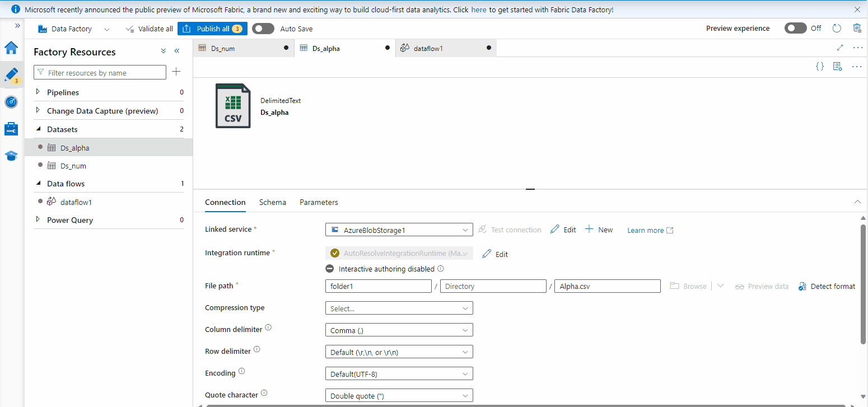Open the Manage toolbox icon in sidebar

pyautogui.click(x=11, y=129)
